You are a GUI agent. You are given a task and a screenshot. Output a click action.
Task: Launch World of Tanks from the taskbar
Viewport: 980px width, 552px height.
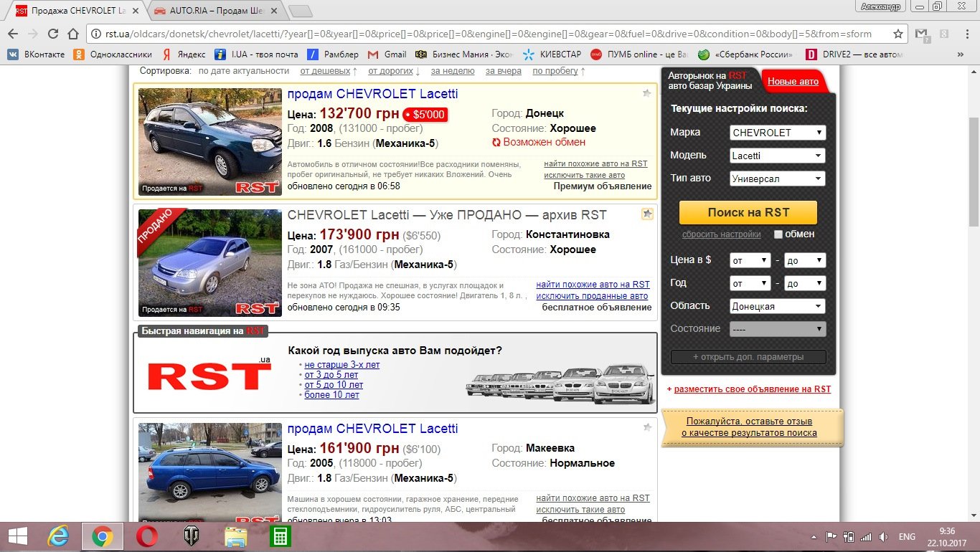tap(193, 536)
